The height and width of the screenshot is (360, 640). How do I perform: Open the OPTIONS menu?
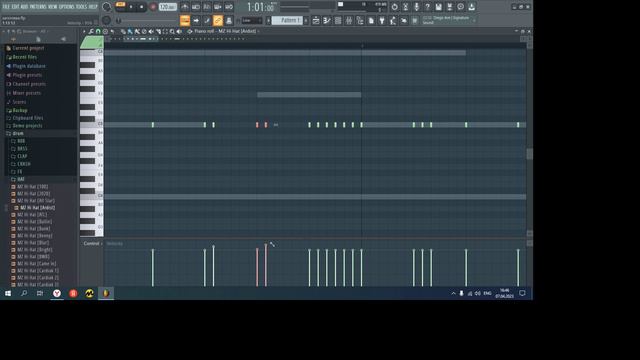pos(67,7)
